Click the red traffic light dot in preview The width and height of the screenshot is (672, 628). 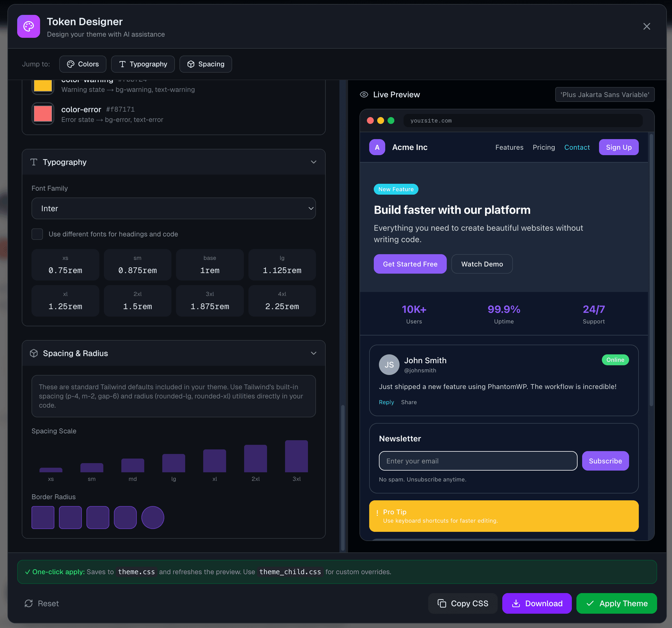click(x=370, y=121)
